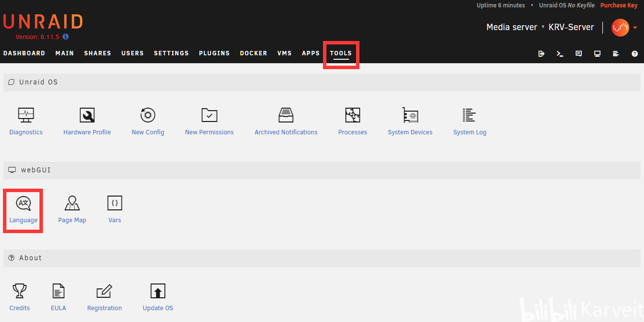Image resolution: width=644 pixels, height=322 pixels.
Task: Click the Uptime 6 minutes text
Action: point(501,5)
